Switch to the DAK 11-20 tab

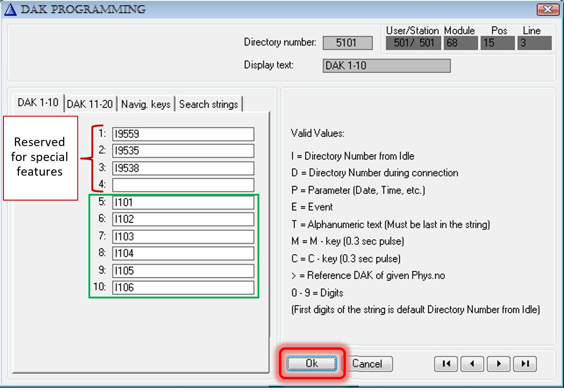90,104
